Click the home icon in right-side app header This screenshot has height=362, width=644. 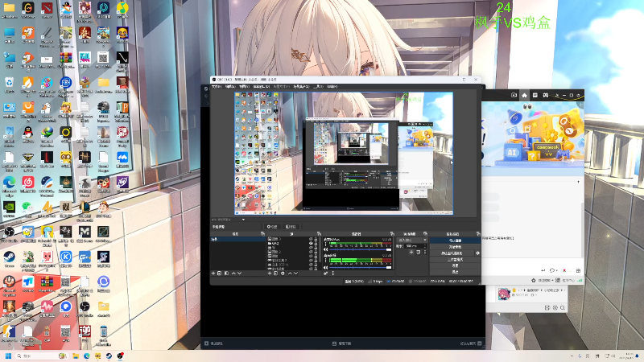pyautogui.click(x=525, y=95)
